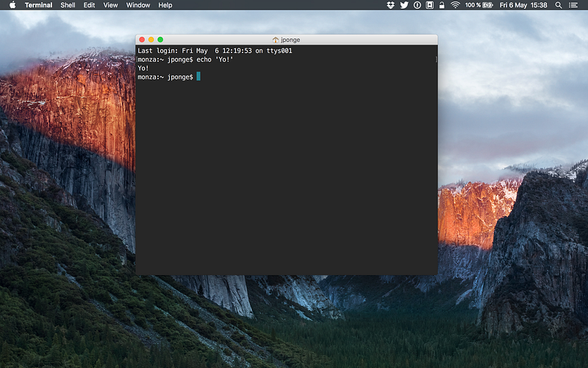Open the Help menu
Viewport: 588px width, 368px height.
pyautogui.click(x=165, y=5)
